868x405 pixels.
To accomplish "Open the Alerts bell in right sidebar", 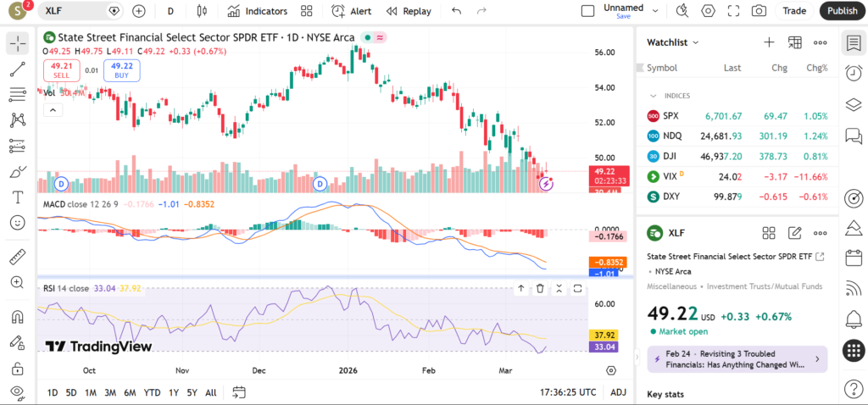I will pyautogui.click(x=854, y=319).
